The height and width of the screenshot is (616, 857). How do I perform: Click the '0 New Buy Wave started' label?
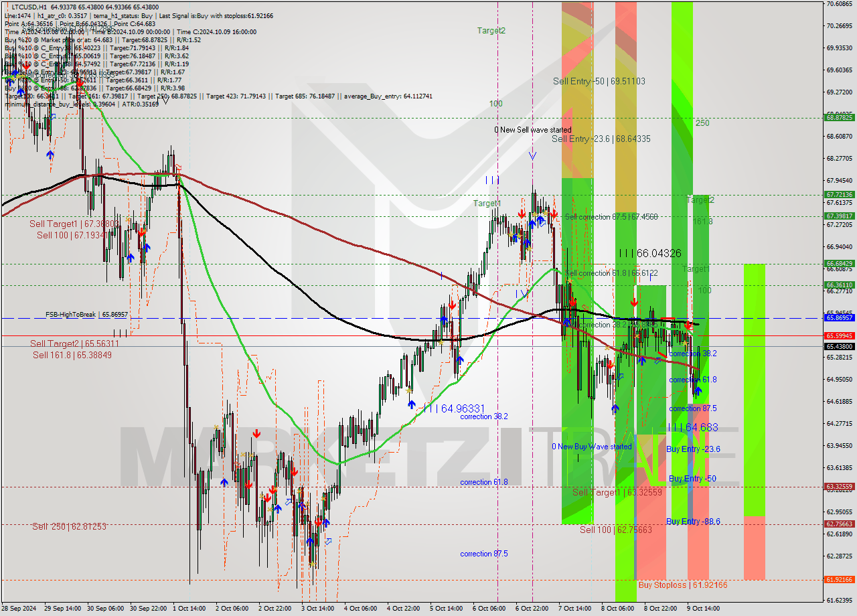tap(592, 447)
